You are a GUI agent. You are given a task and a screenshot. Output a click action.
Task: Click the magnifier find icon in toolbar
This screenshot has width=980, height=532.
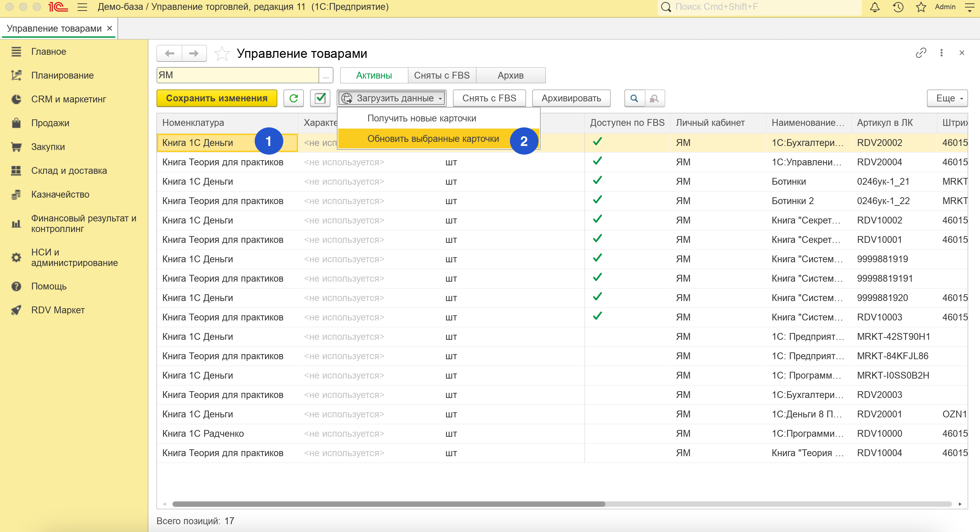coord(634,98)
